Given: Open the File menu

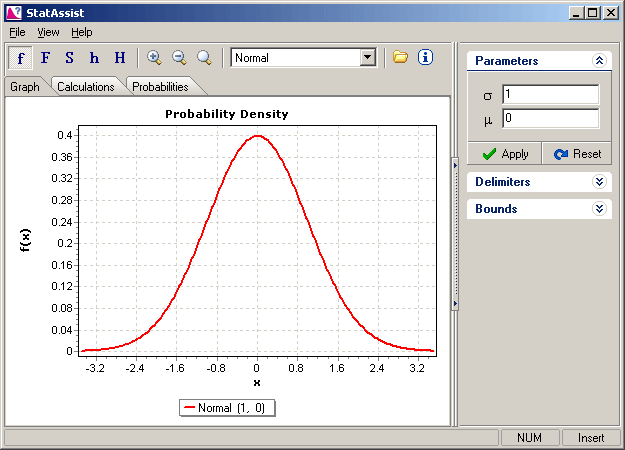Looking at the screenshot, I should (17, 32).
